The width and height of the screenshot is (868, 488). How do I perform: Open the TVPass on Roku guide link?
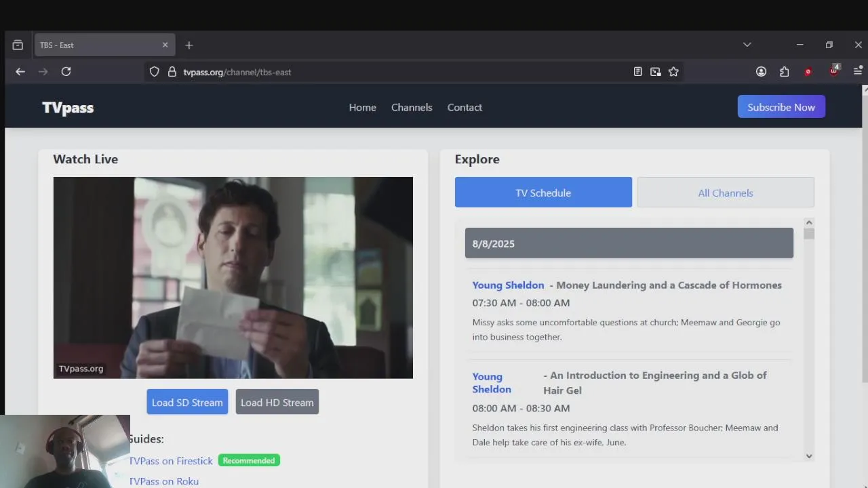[x=164, y=481]
